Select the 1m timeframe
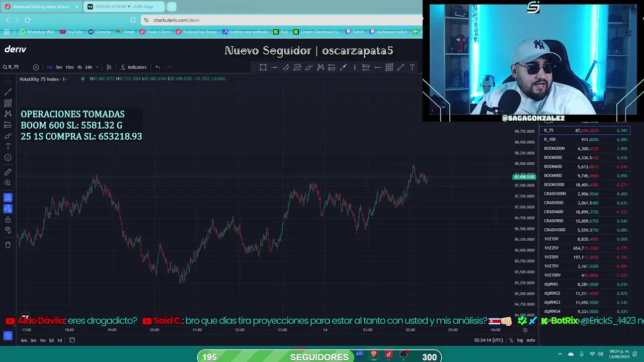 (49, 67)
